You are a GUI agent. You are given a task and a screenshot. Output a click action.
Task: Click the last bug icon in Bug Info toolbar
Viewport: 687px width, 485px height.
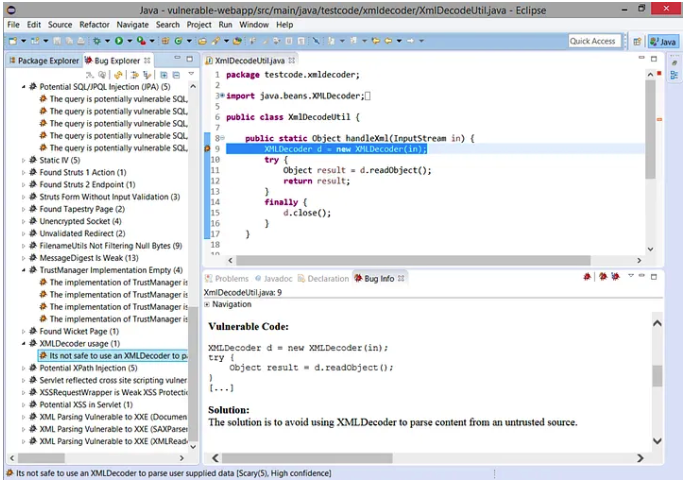tap(616, 276)
